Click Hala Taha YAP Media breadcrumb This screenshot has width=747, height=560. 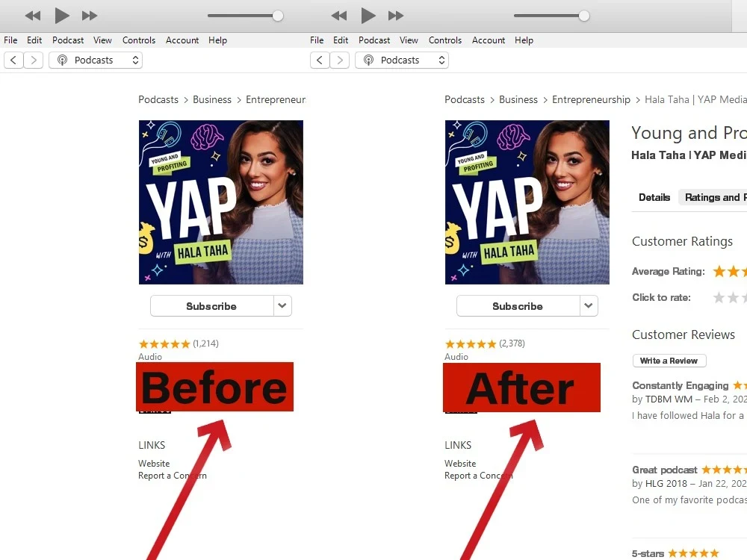tap(695, 99)
